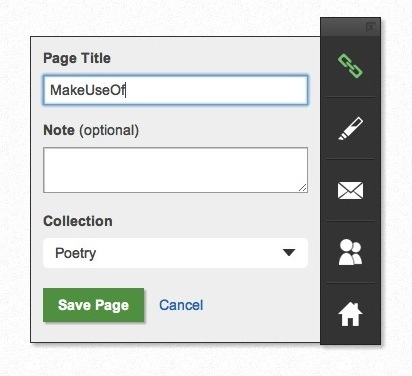
Task: Click the black dropdown arrow triangle
Action: click(289, 253)
